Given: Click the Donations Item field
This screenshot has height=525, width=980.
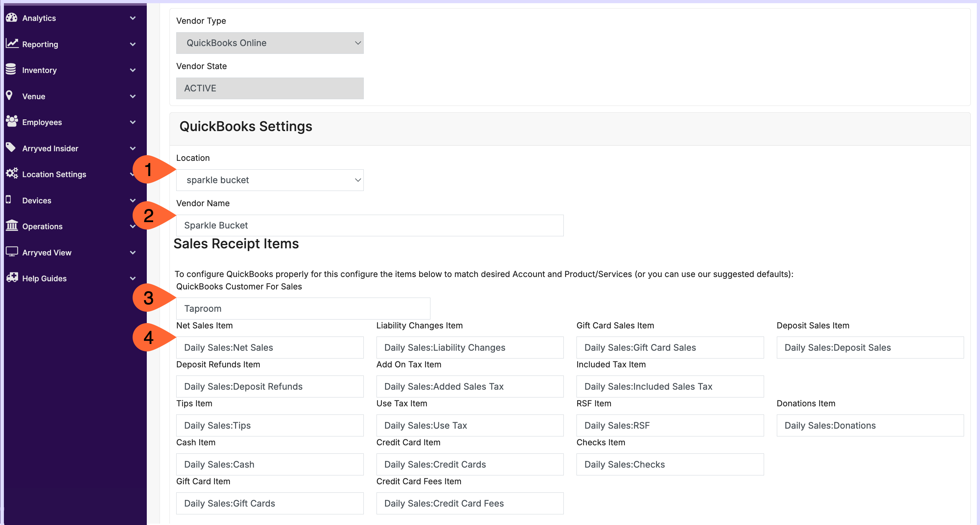Looking at the screenshot, I should pos(870,425).
